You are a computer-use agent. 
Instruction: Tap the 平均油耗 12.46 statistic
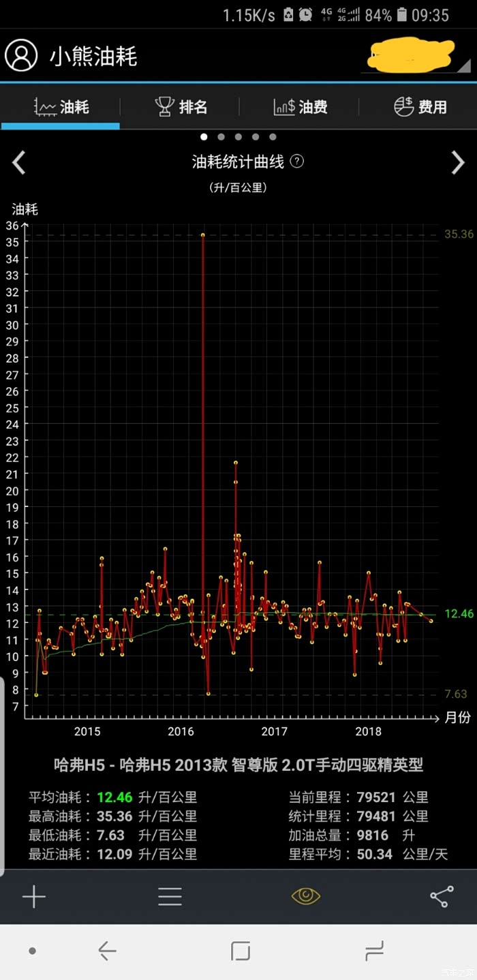coord(112,797)
